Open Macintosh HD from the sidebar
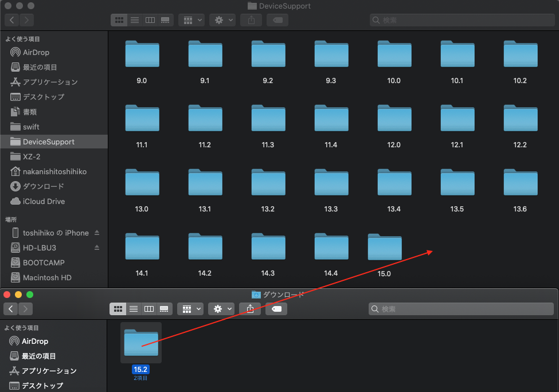This screenshot has height=392, width=559. click(54, 277)
